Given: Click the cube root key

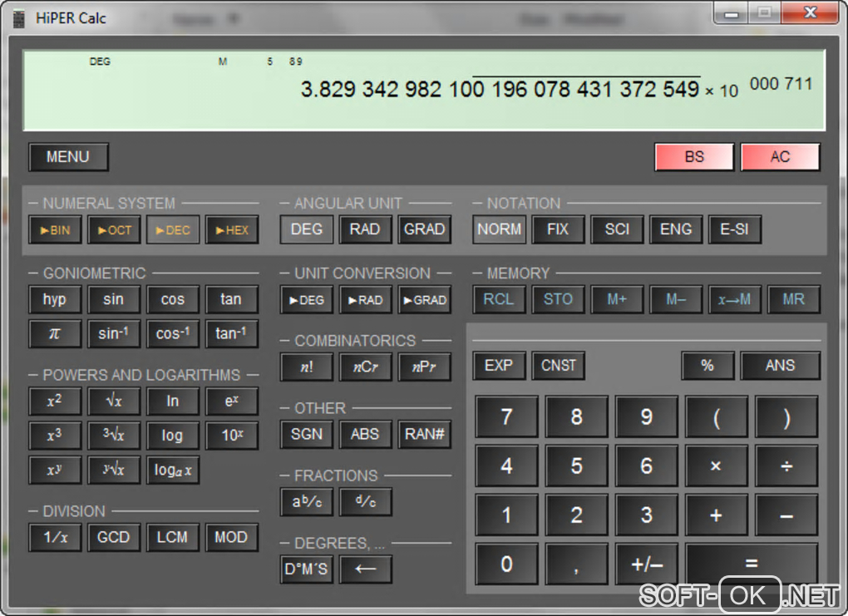Looking at the screenshot, I should click(114, 436).
